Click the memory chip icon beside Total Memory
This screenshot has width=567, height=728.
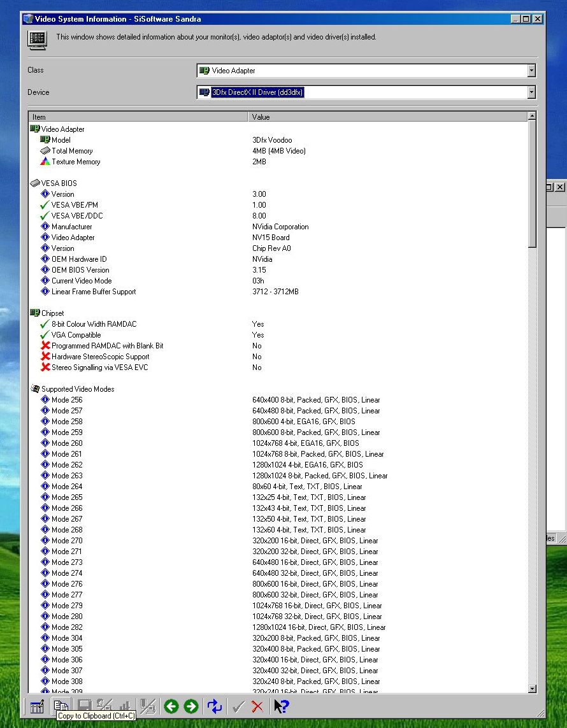click(x=45, y=150)
